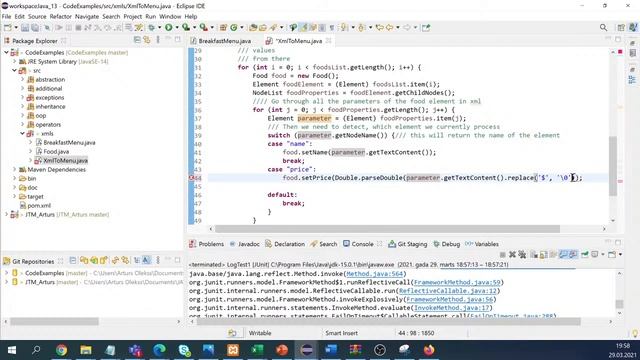Click the Coverage run icon in toolbar
The width and height of the screenshot is (640, 360).
click(186, 27)
